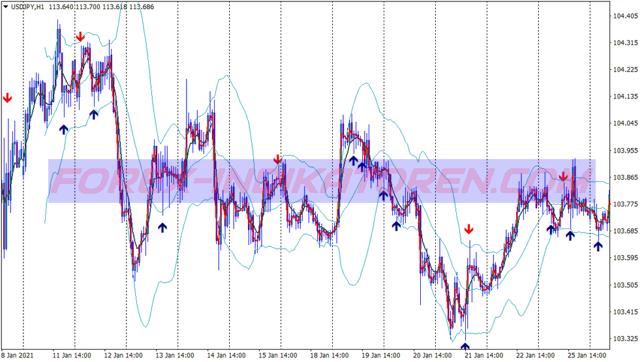Click price level 103.415 on the axis
Image resolution: width=644 pixels, height=362 pixels.
click(x=626, y=312)
